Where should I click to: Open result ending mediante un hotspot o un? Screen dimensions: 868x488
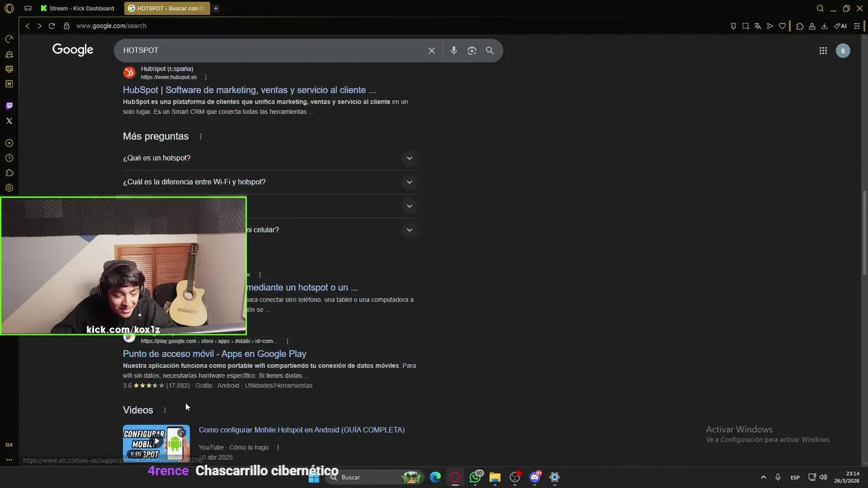[x=302, y=287]
